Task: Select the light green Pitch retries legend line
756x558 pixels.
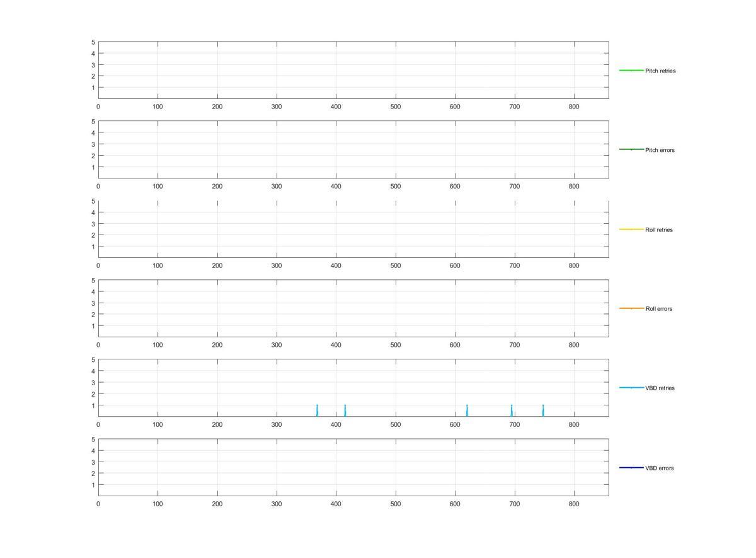Action: [631, 70]
